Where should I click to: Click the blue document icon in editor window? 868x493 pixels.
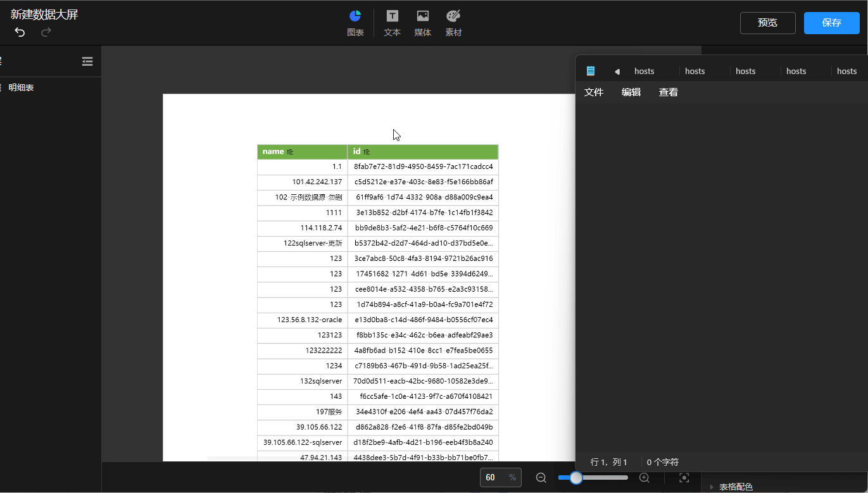click(x=590, y=70)
